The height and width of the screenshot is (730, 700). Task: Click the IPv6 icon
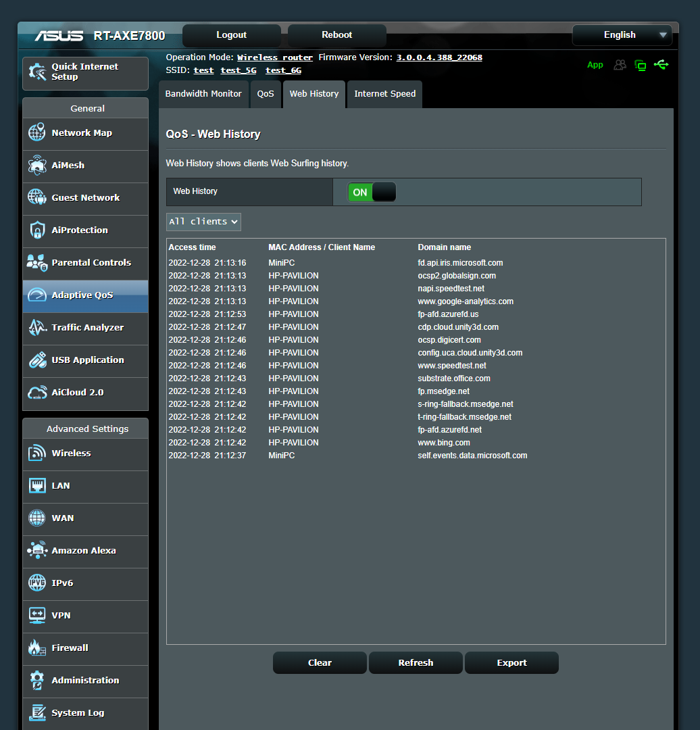[x=37, y=583]
